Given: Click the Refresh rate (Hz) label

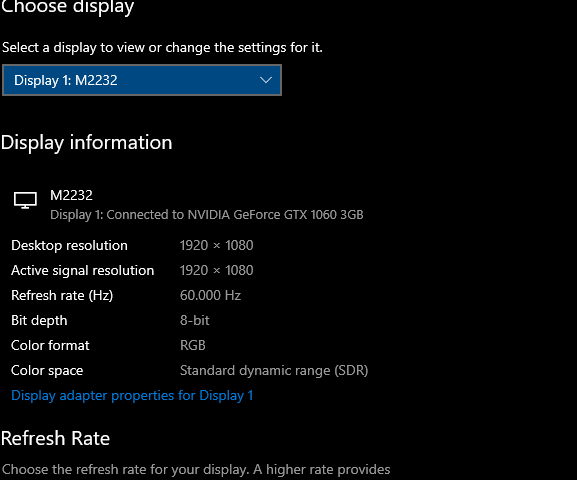Looking at the screenshot, I should (x=62, y=296).
